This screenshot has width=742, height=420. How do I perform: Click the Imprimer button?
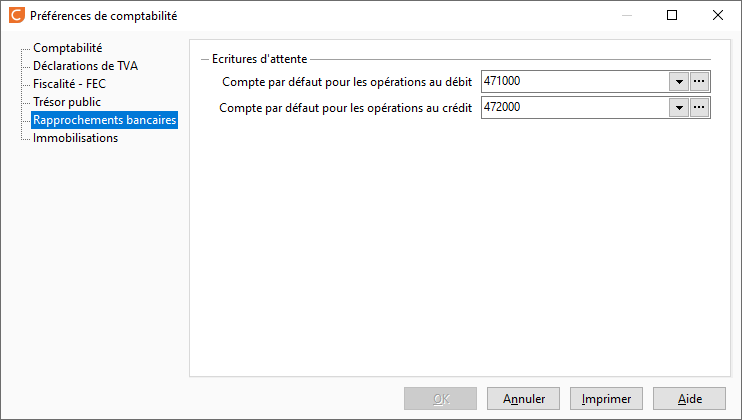tap(606, 399)
